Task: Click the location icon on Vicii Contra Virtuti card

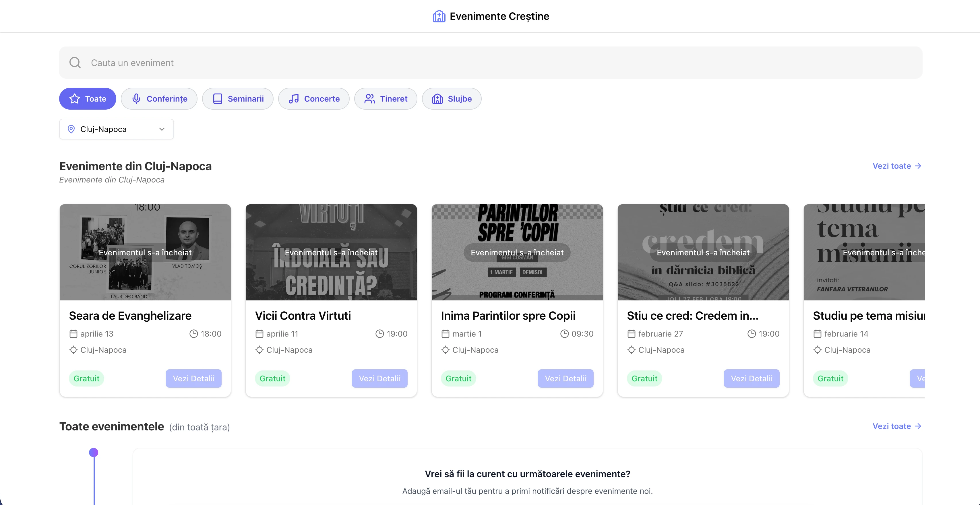Action: [259, 350]
